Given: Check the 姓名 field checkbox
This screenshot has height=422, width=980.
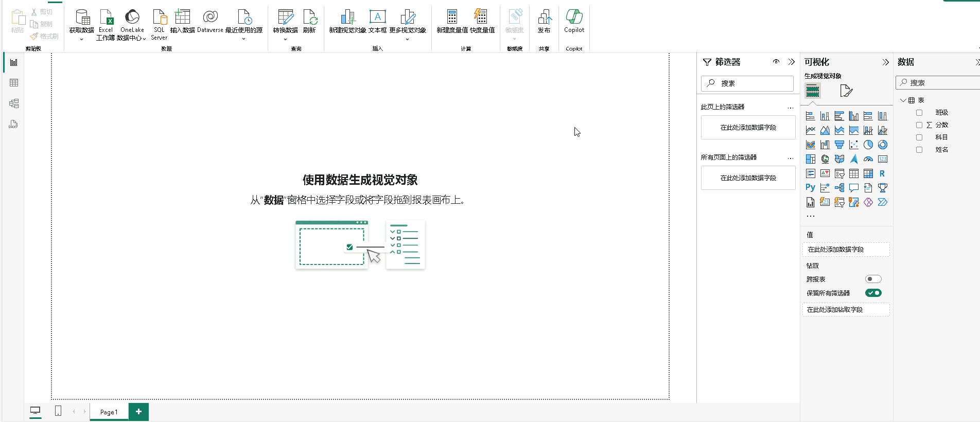Looking at the screenshot, I should (x=919, y=150).
